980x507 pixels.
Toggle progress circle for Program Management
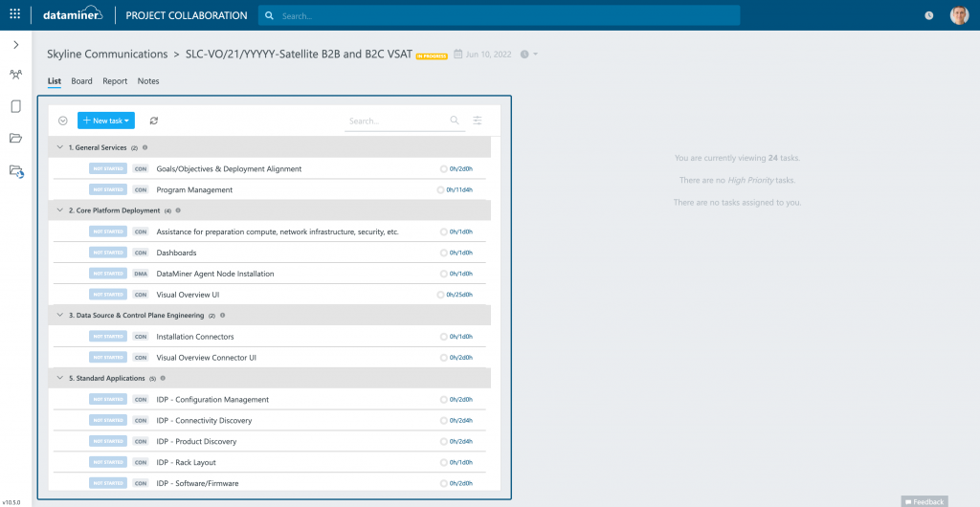tap(440, 189)
